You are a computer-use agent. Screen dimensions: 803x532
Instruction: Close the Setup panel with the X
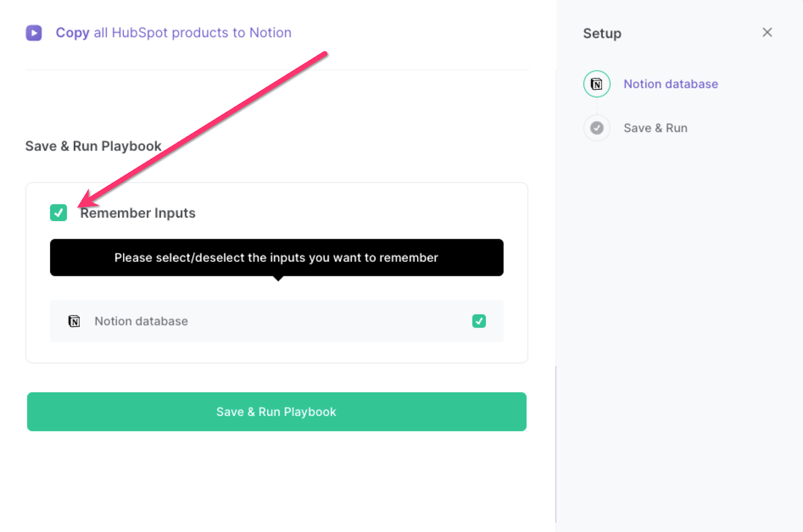(x=767, y=32)
